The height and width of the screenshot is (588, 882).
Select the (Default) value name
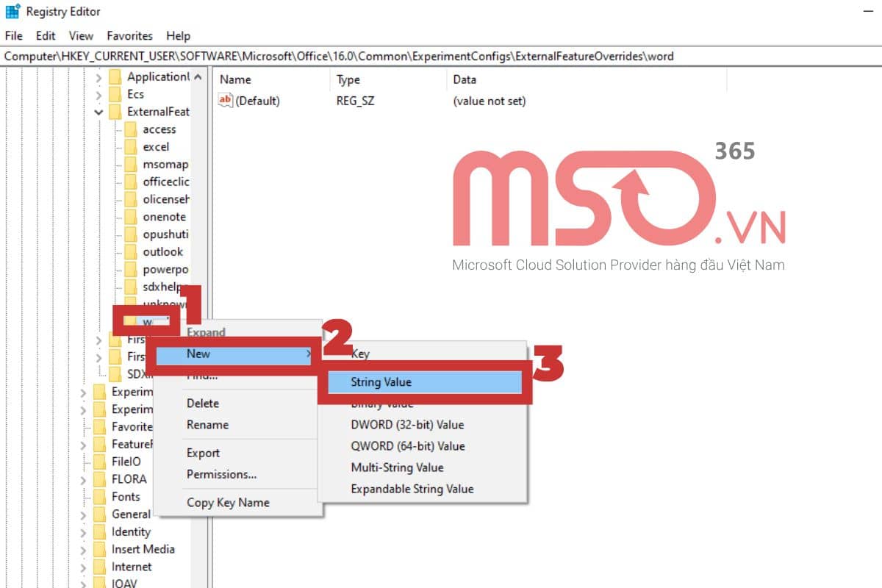coord(257,101)
